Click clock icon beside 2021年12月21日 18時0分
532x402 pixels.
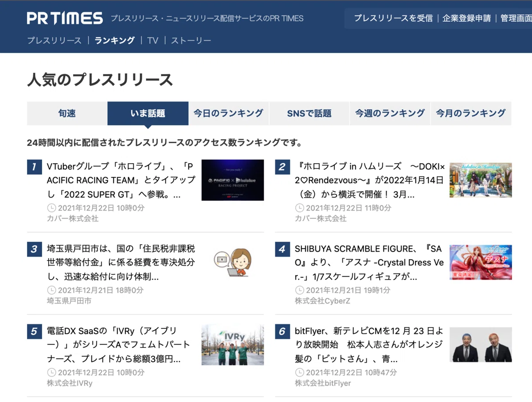(x=51, y=290)
